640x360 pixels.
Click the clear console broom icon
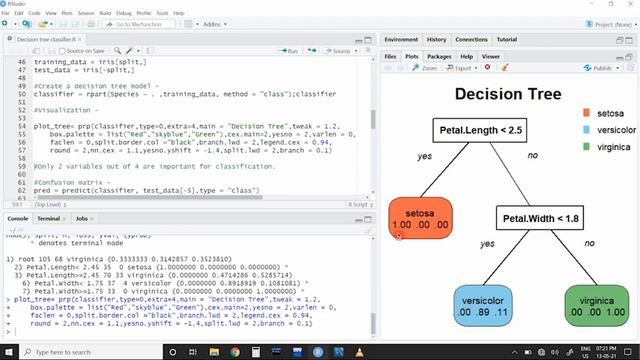coord(368,230)
